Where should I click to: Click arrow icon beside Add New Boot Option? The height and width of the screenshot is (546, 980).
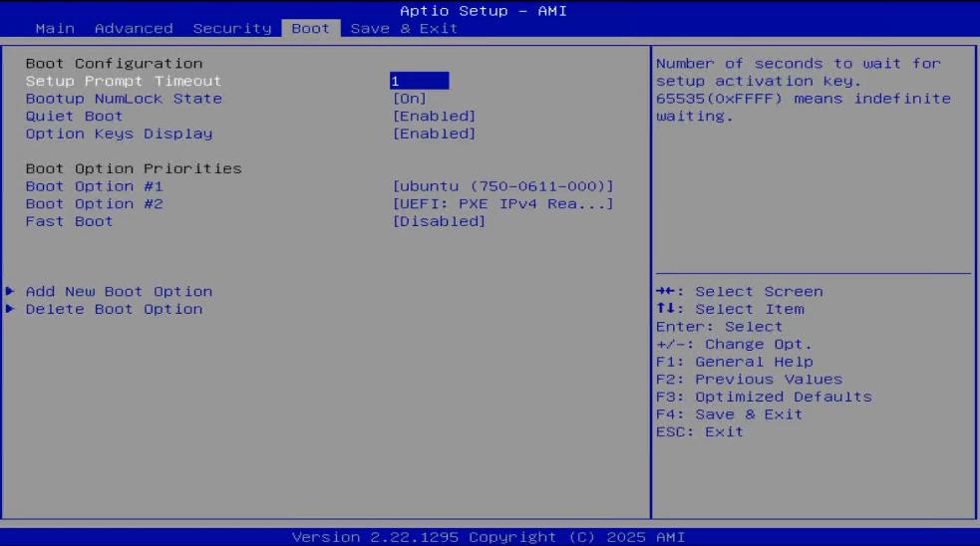tap(10, 291)
